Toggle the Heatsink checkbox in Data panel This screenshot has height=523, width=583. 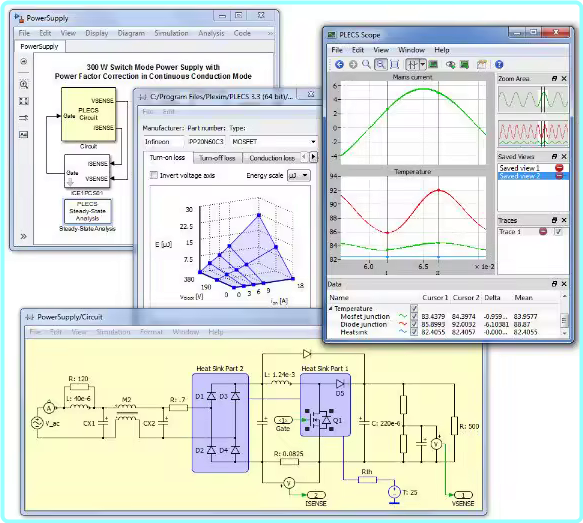[x=414, y=332]
